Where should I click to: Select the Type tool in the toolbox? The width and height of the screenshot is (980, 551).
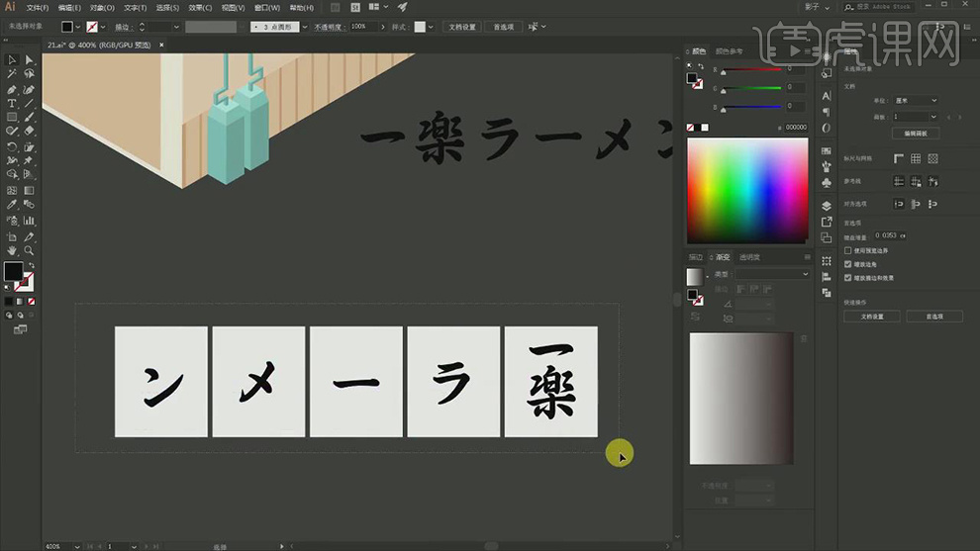pos(12,103)
